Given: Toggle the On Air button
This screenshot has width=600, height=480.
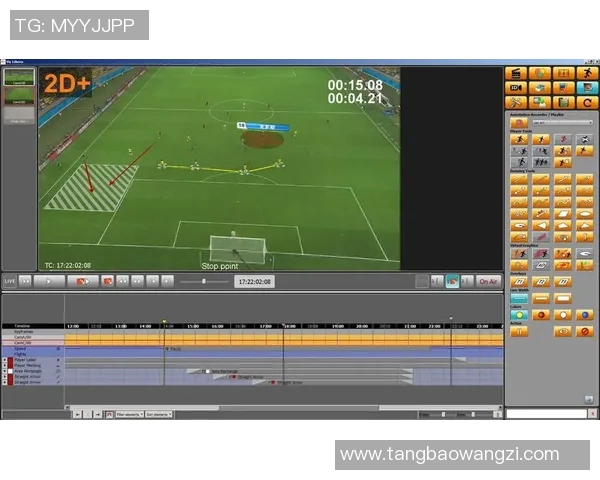Looking at the screenshot, I should click(x=488, y=282).
